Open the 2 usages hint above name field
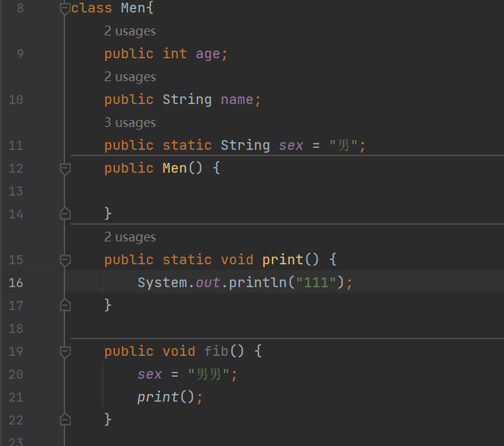The width and height of the screenshot is (504, 446). (x=130, y=77)
